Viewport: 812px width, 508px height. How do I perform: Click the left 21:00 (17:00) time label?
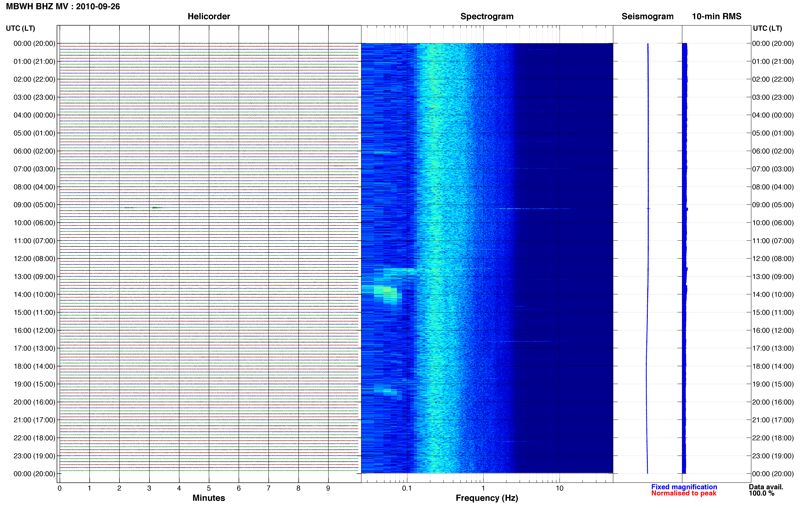[34, 420]
